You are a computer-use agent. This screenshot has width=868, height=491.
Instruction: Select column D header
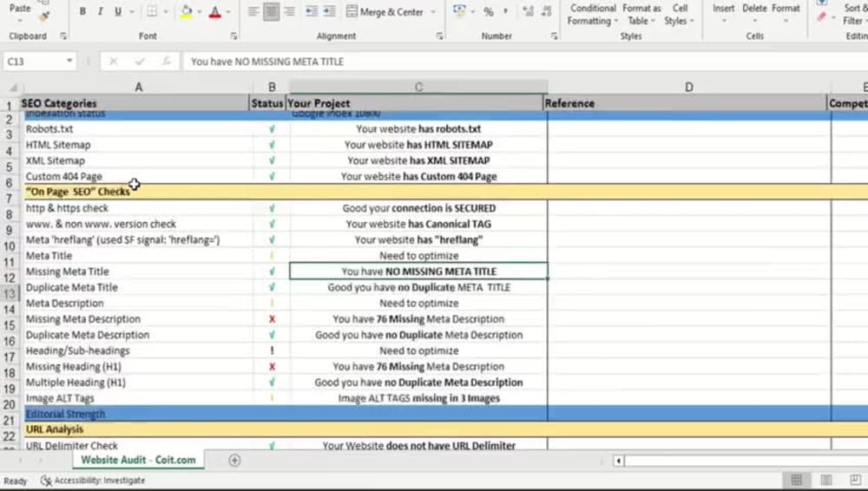click(x=688, y=87)
